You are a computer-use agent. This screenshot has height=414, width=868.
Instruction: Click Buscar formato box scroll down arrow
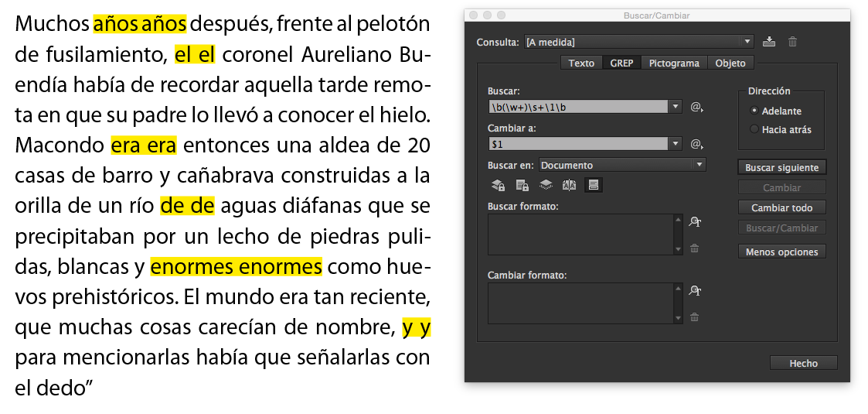679,250
